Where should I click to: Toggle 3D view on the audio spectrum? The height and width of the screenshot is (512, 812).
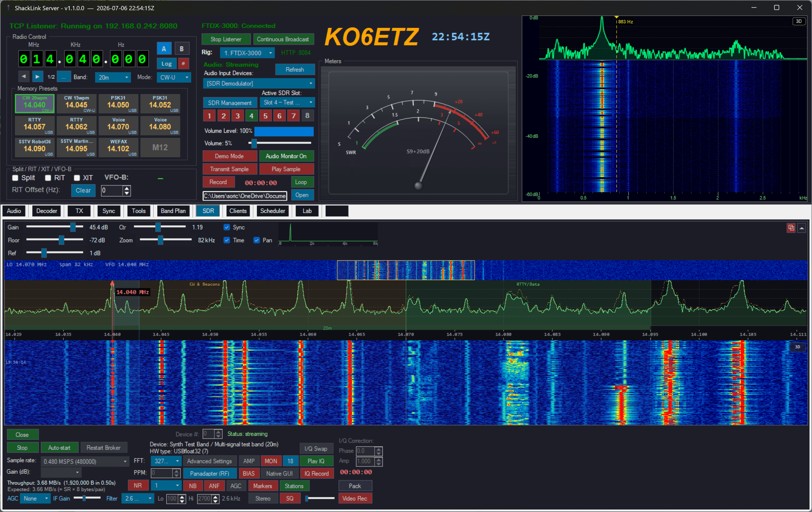point(798,21)
